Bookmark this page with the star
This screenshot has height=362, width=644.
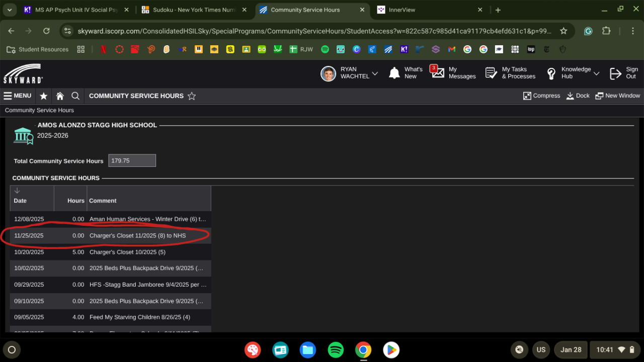click(563, 31)
